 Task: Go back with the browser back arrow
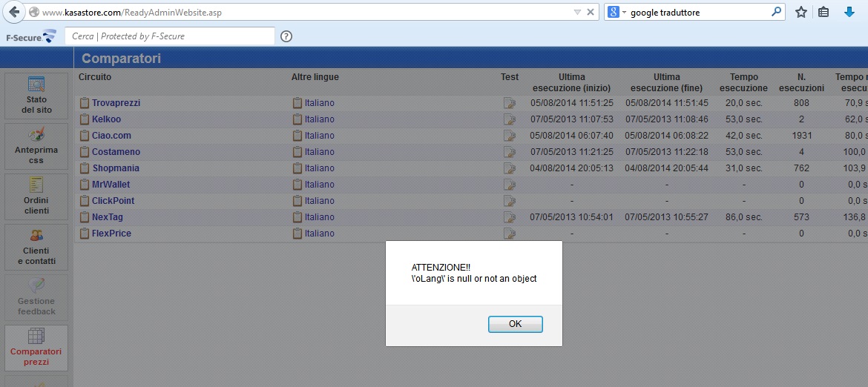click(x=14, y=12)
